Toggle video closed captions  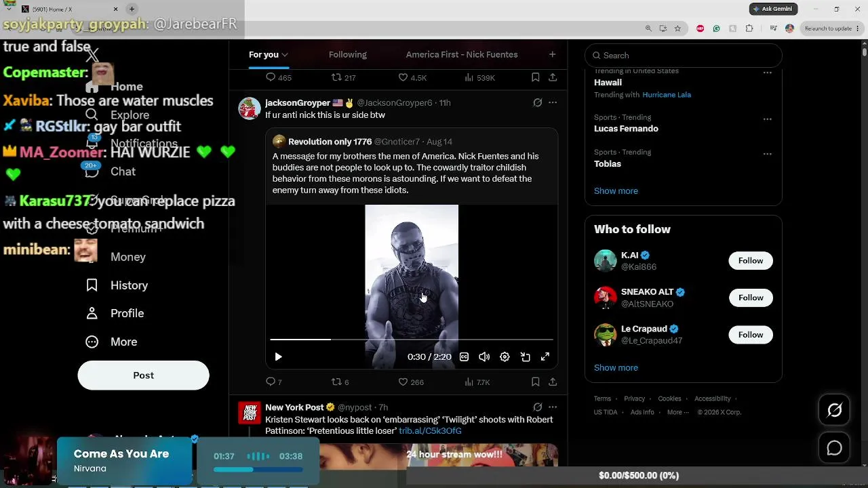[x=464, y=357]
